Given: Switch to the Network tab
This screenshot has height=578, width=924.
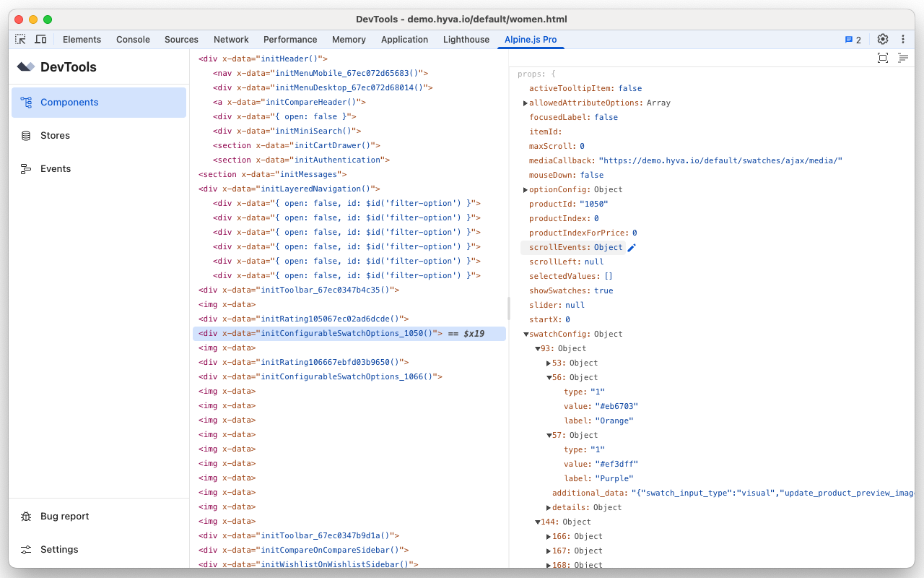Looking at the screenshot, I should click(x=231, y=39).
